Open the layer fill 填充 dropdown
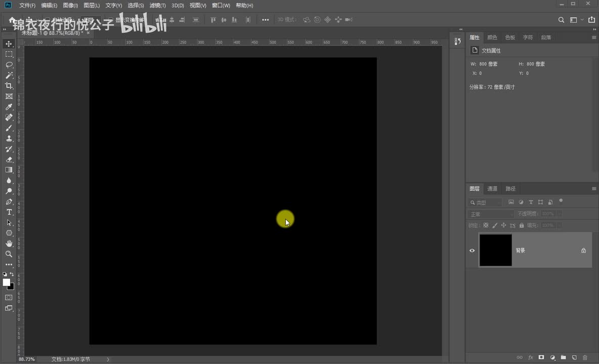Screen dimensions: 599x364 [x=559, y=225]
